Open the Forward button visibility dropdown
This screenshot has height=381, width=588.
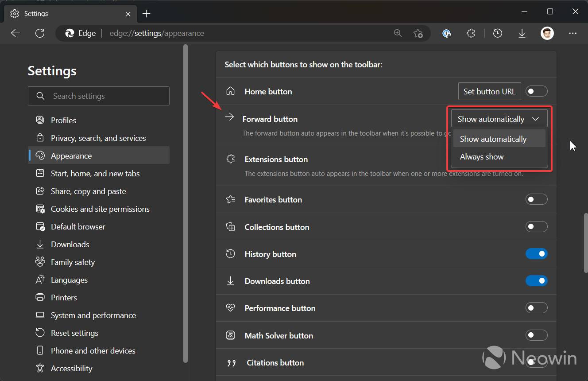pyautogui.click(x=499, y=118)
